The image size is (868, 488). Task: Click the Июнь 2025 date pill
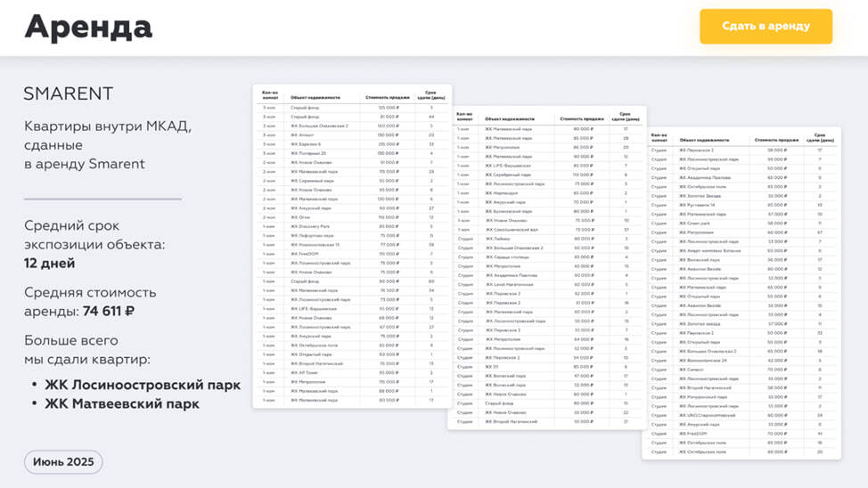pyautogui.click(x=63, y=462)
